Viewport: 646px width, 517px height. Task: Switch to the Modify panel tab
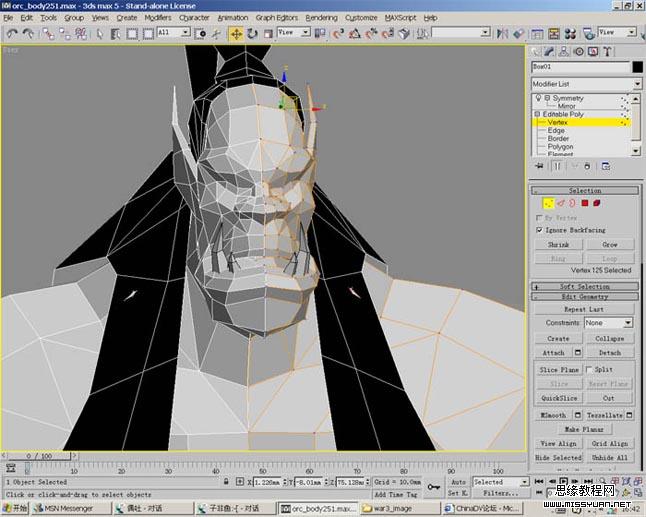point(549,51)
